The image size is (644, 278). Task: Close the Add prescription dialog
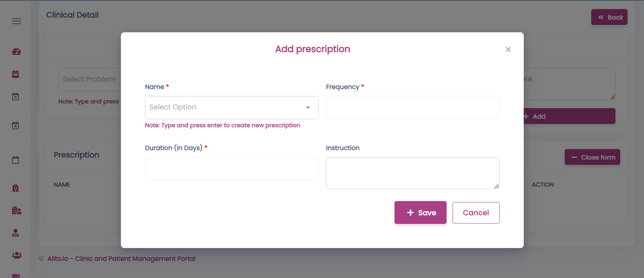[x=508, y=49]
